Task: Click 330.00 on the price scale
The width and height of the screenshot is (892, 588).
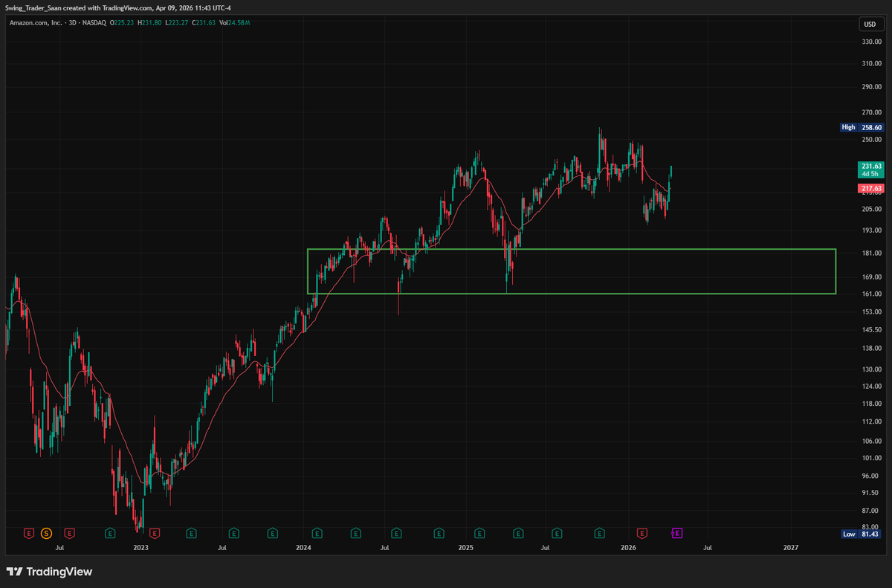Action: [x=871, y=42]
